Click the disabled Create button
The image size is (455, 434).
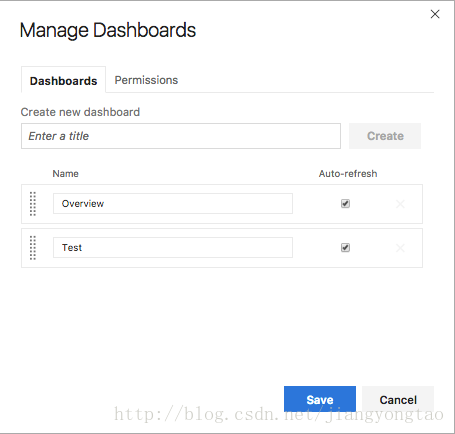pos(385,136)
